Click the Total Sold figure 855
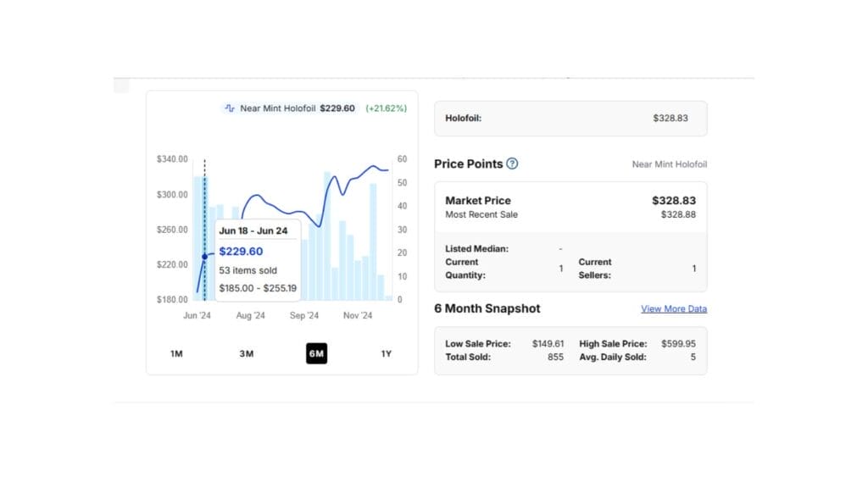This screenshot has height=488, width=868. [557, 357]
